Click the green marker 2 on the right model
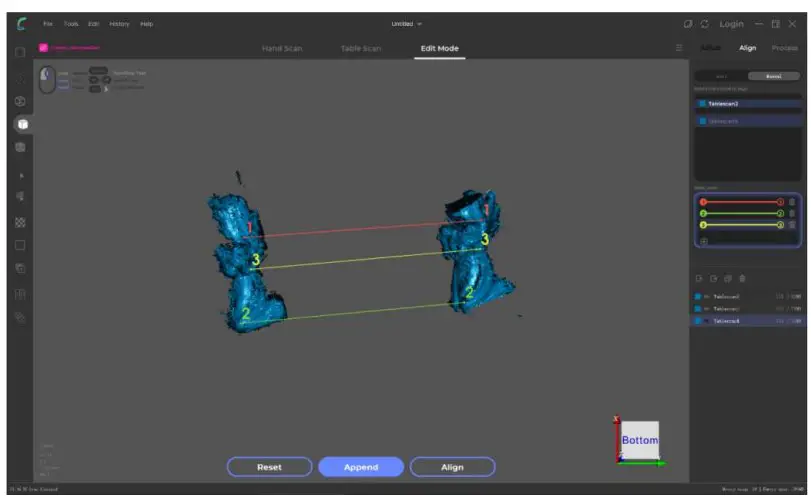Screen dimensions: 811x501 coord(469,293)
